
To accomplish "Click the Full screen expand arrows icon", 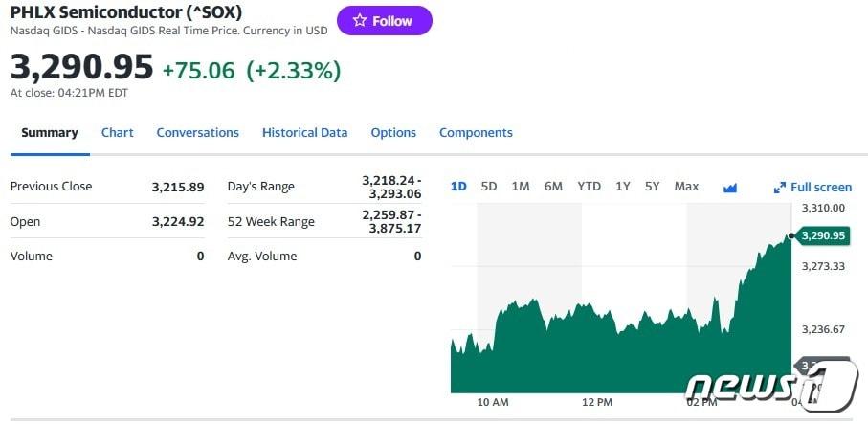I will pyautogui.click(x=780, y=188).
